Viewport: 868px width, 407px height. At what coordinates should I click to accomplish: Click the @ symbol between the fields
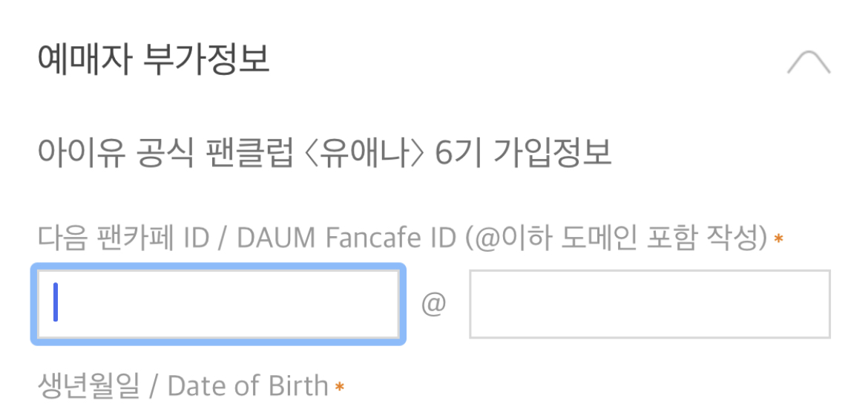coord(434,304)
